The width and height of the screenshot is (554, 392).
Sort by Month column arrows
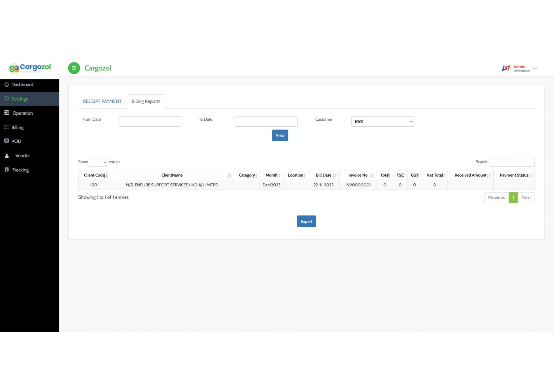279,176
